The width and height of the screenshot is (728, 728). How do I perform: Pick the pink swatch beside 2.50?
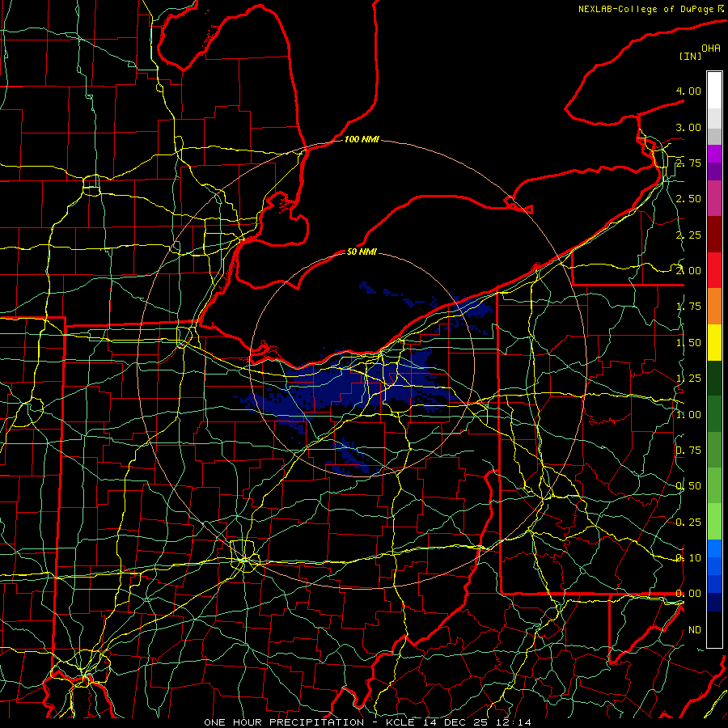pyautogui.click(x=714, y=198)
